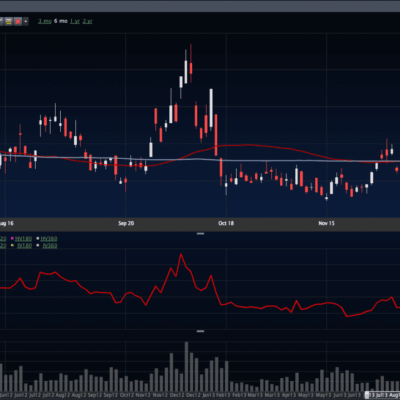The image size is (400, 400).
Task: Switch chart to 2 yr range
Action: tap(87, 21)
